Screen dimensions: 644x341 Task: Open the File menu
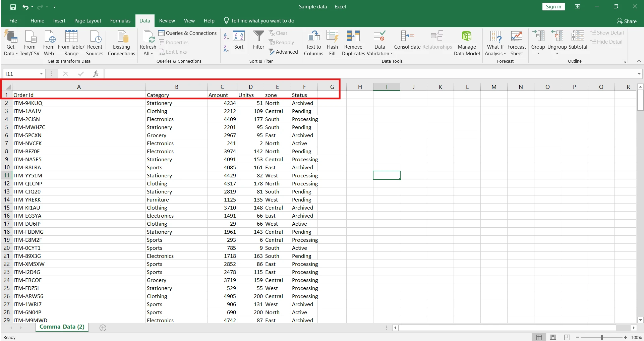[13, 21]
